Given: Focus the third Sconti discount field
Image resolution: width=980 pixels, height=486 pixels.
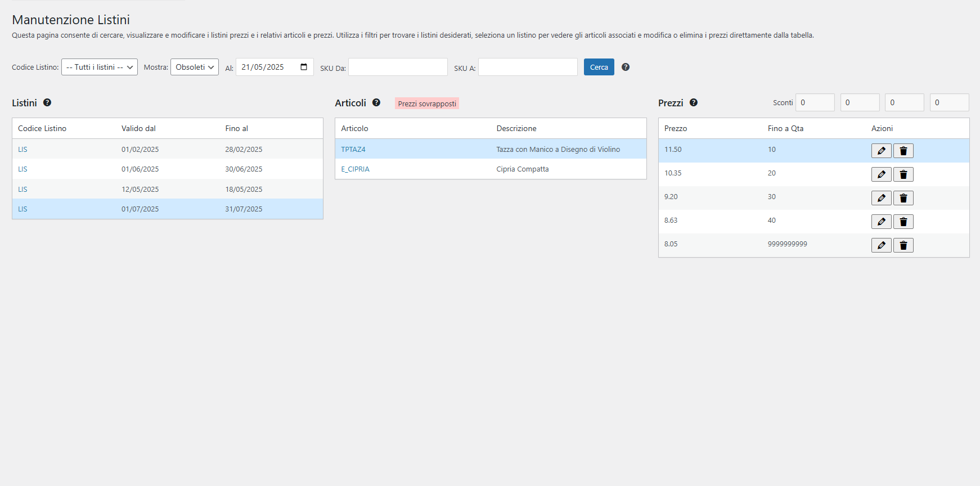Looking at the screenshot, I should (x=905, y=102).
